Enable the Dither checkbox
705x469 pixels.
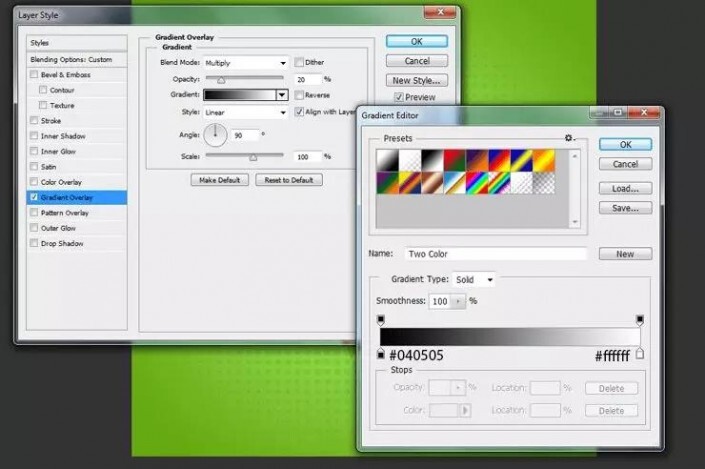pos(299,62)
